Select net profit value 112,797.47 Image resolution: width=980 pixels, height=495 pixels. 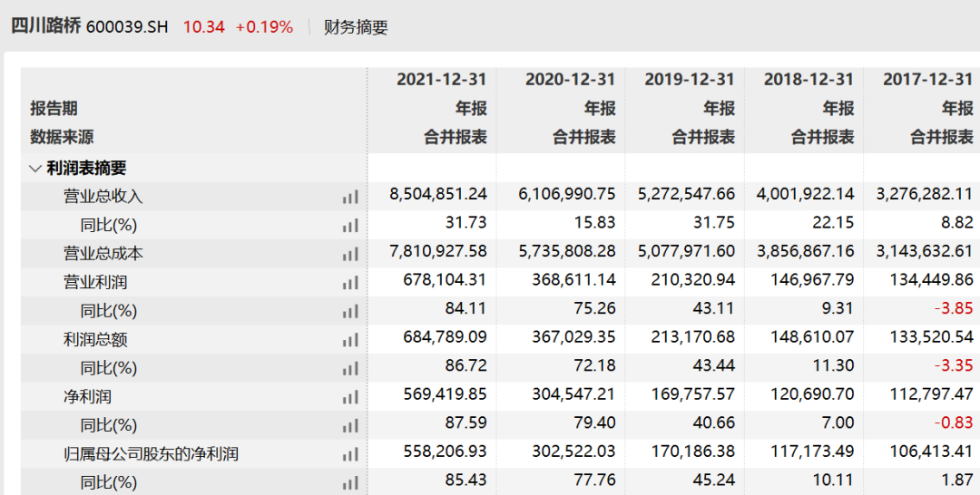click(x=932, y=394)
